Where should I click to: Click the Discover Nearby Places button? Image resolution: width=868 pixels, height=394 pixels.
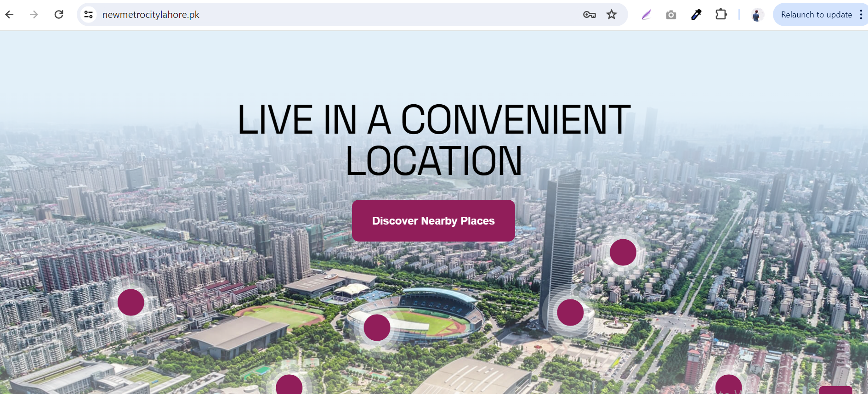point(433,221)
